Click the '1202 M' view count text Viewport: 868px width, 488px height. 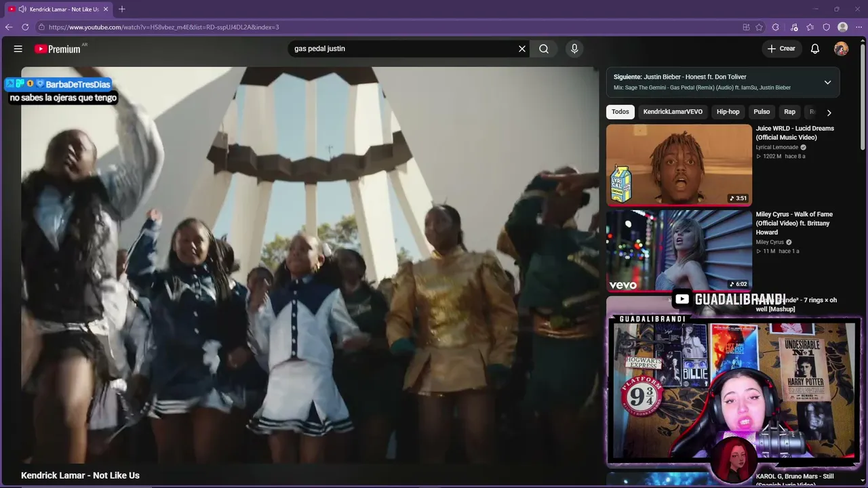772,157
